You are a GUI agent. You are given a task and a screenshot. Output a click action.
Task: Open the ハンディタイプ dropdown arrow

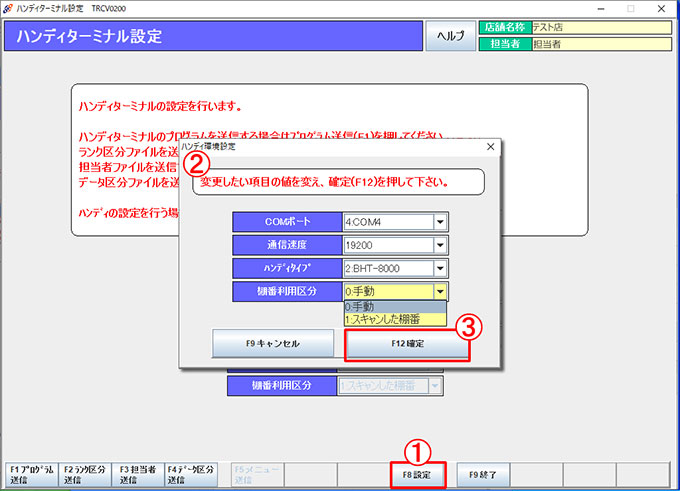[440, 268]
